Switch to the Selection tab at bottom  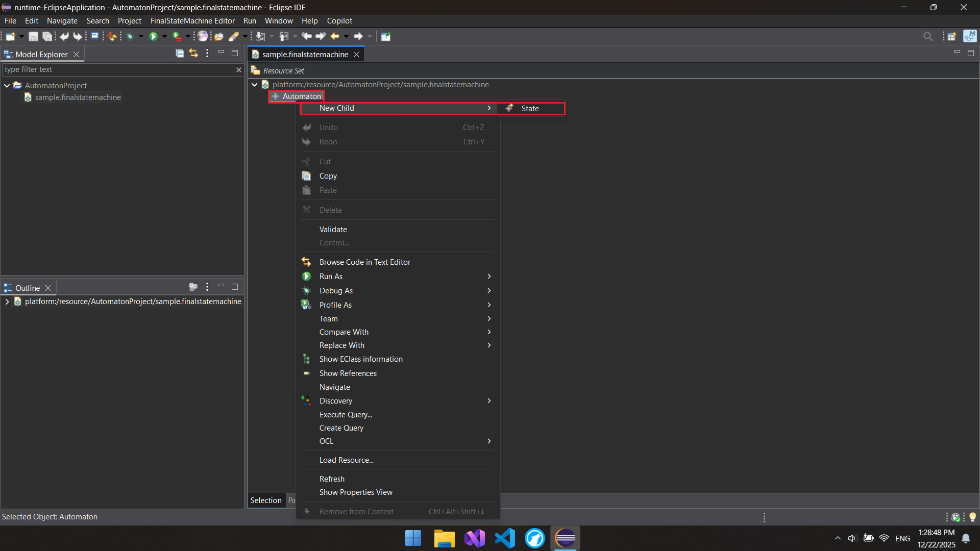[x=265, y=500]
